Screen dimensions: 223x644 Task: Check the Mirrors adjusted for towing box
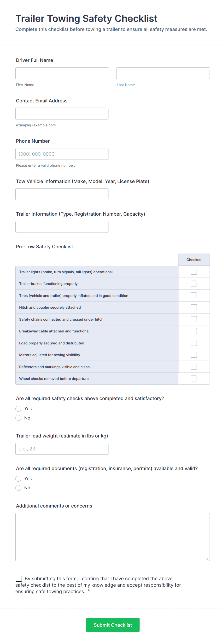pyautogui.click(x=194, y=354)
